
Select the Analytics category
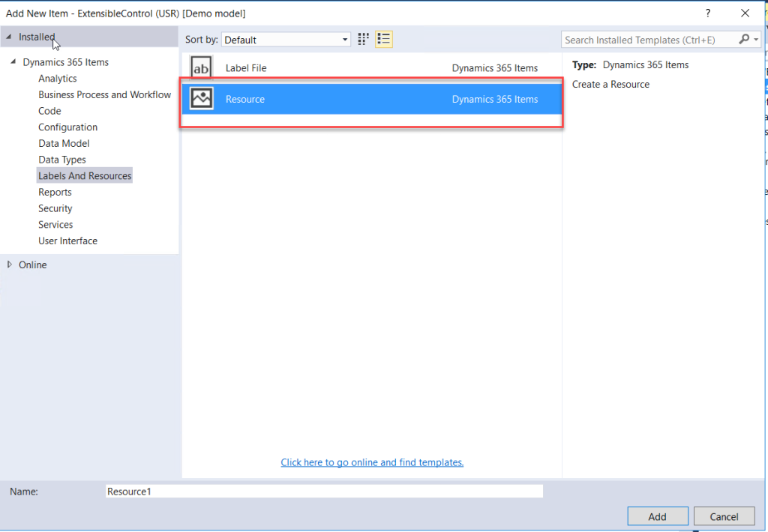(x=58, y=79)
